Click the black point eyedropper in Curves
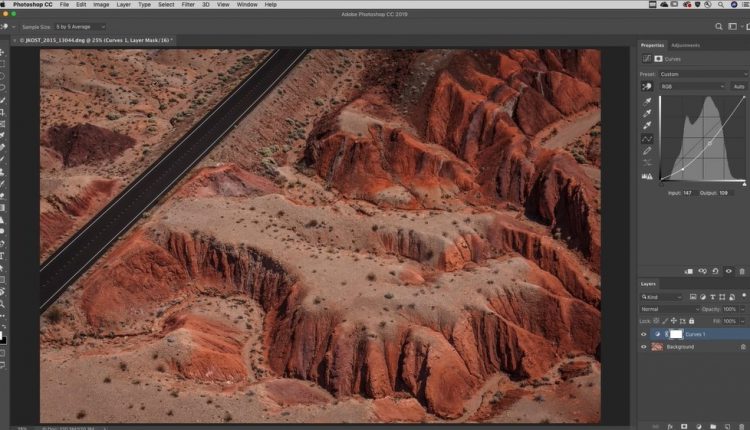This screenshot has height=430, width=750. click(x=647, y=102)
